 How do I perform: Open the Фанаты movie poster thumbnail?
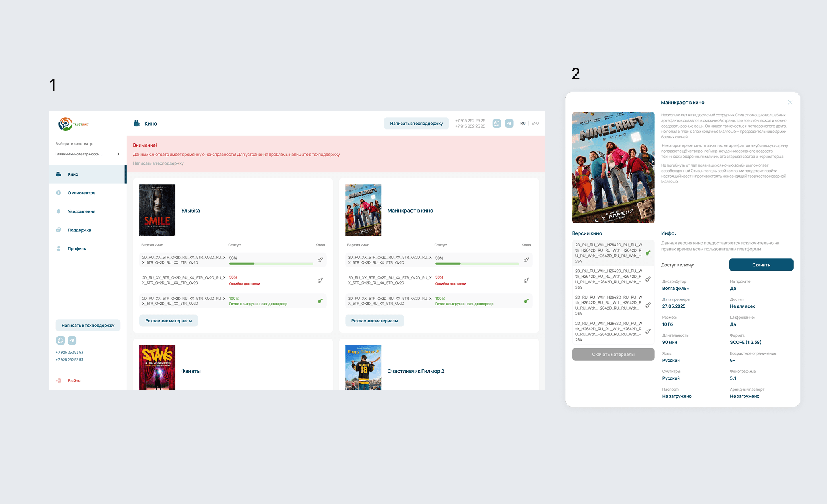click(x=157, y=367)
